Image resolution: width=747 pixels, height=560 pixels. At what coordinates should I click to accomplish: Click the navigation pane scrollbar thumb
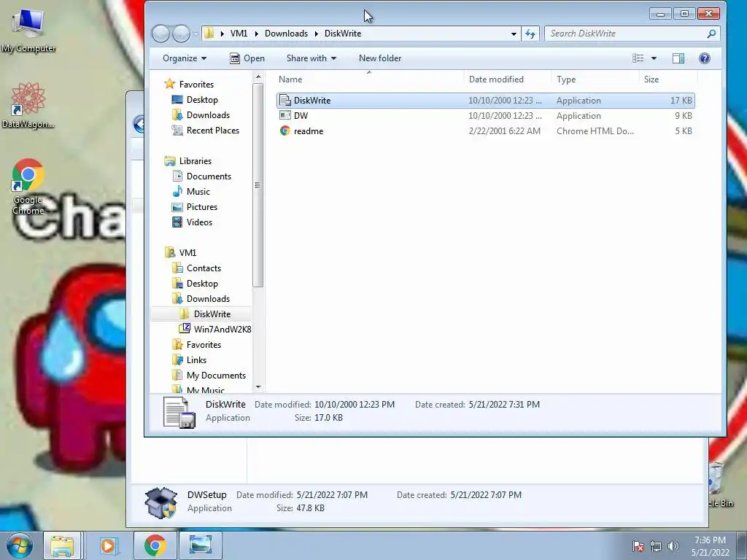coord(258,185)
